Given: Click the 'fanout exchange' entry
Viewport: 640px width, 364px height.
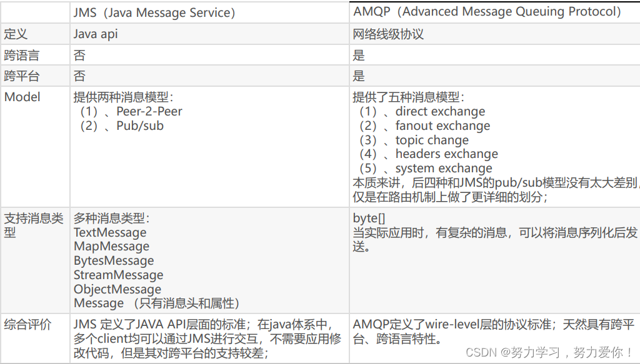Looking at the screenshot, I should click(442, 126).
